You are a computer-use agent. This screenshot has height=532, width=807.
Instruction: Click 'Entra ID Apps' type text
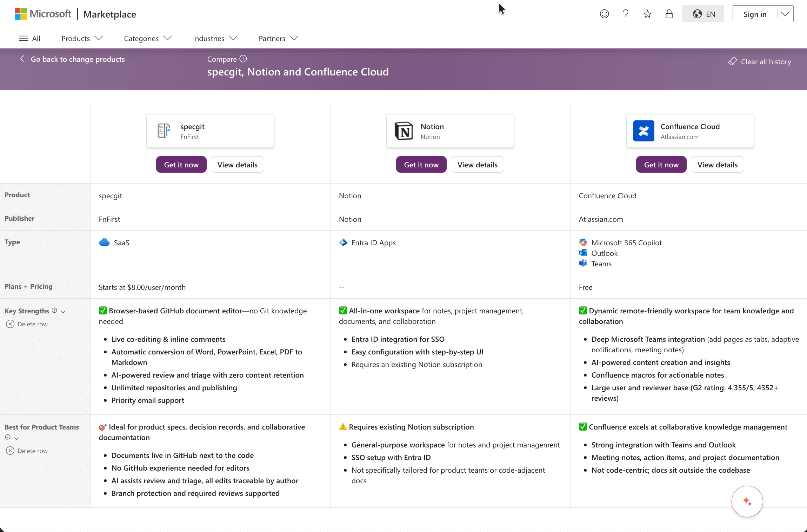pyautogui.click(x=373, y=242)
